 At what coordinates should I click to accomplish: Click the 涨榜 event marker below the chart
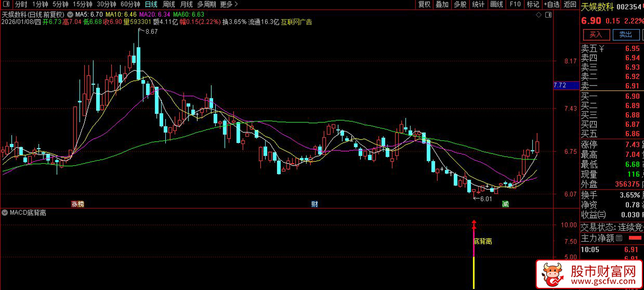[78, 204]
